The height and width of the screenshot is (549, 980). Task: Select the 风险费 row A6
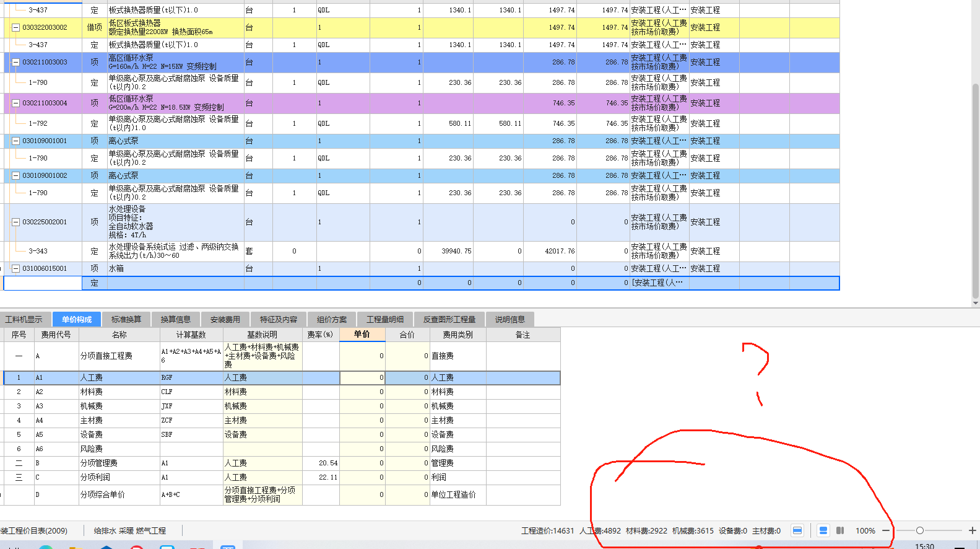(x=282, y=449)
